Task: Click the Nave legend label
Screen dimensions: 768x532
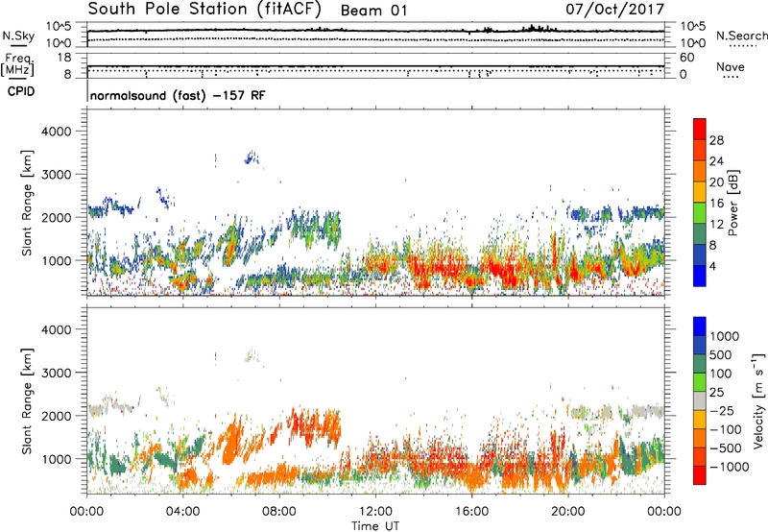Action: [731, 66]
